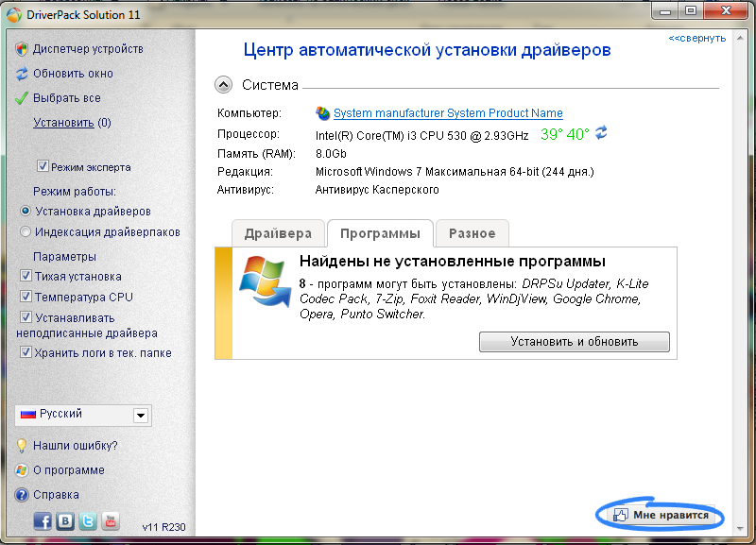Click Найдены не установленные программы heading
The width and height of the screenshot is (756, 545).
[x=453, y=262]
